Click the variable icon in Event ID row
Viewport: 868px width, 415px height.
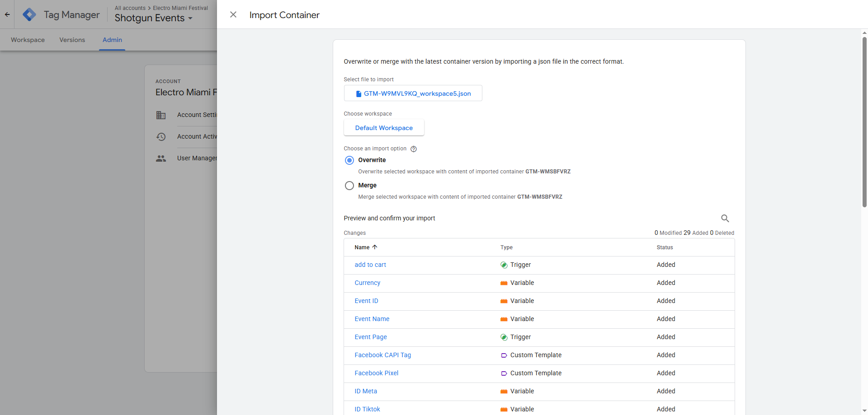point(504,301)
